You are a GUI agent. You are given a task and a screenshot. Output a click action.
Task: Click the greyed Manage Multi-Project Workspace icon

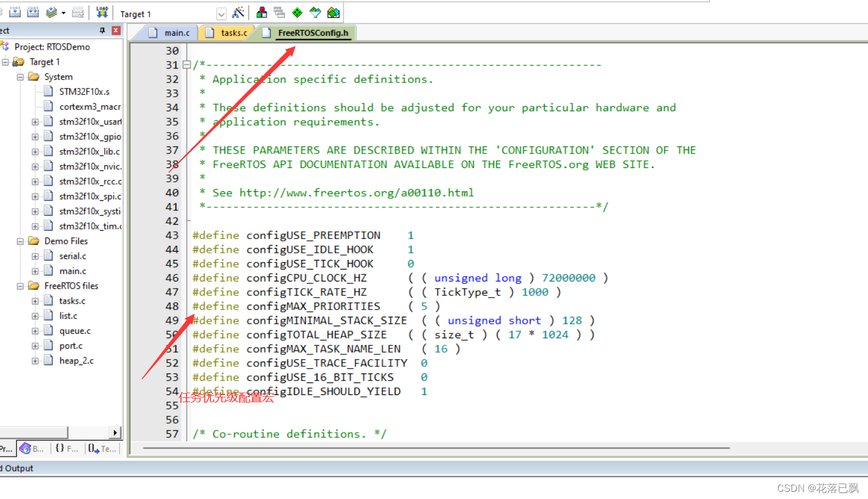279,12
